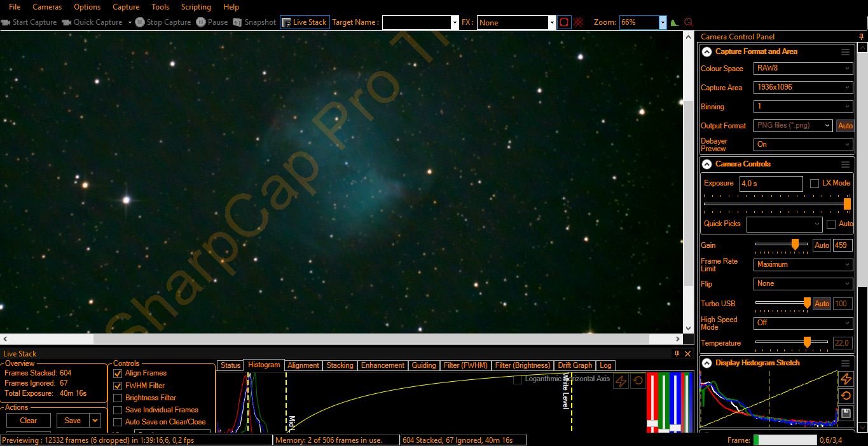Open the Flip dropdown
868x446 pixels.
[803, 283]
